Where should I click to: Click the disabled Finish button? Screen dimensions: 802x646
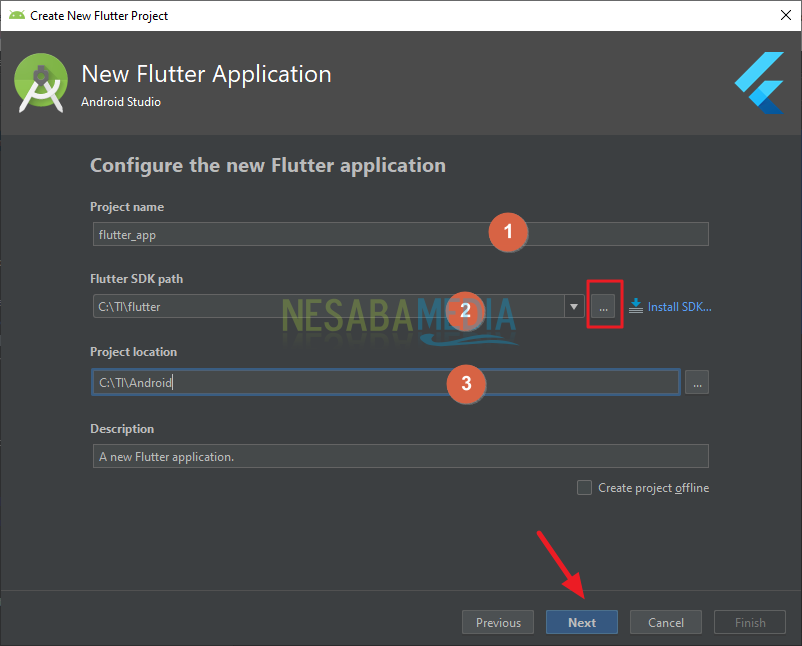pyautogui.click(x=750, y=622)
